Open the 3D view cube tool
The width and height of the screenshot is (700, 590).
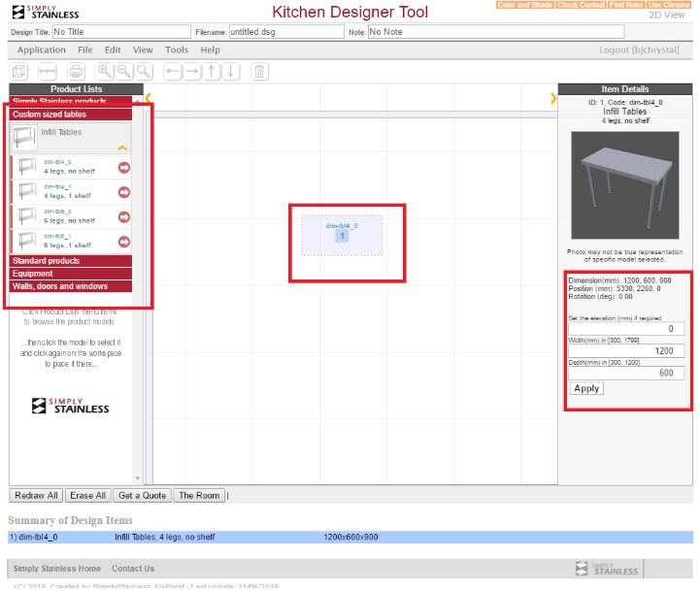tap(18, 72)
